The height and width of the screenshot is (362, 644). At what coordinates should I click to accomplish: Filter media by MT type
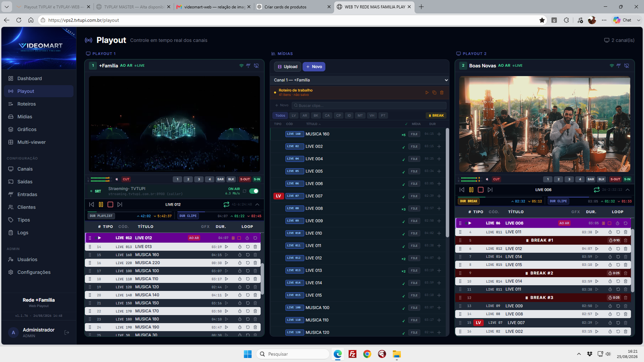[360, 115]
